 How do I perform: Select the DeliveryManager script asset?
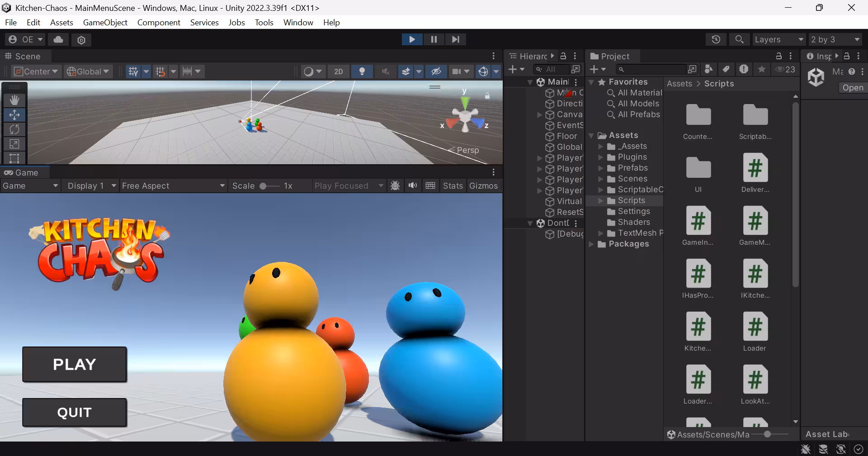[x=755, y=173]
